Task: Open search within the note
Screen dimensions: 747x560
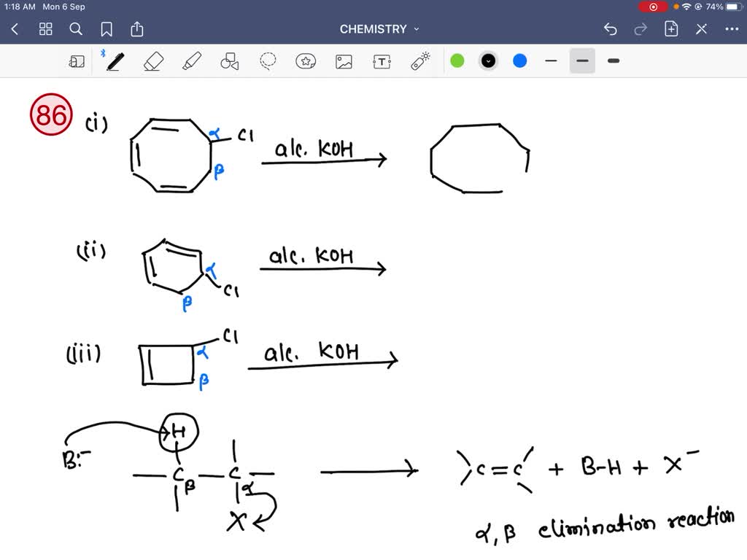Action: [76, 29]
